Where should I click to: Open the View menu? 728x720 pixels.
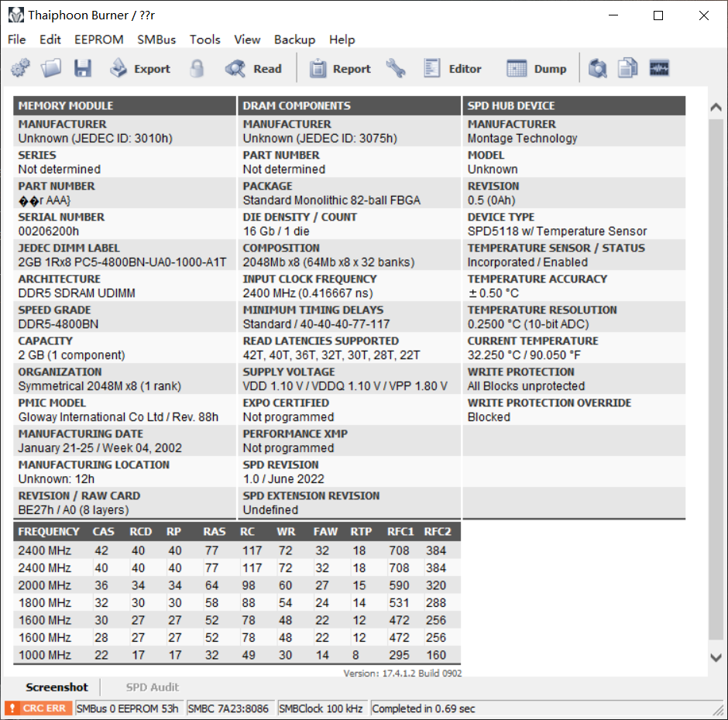coord(247,39)
